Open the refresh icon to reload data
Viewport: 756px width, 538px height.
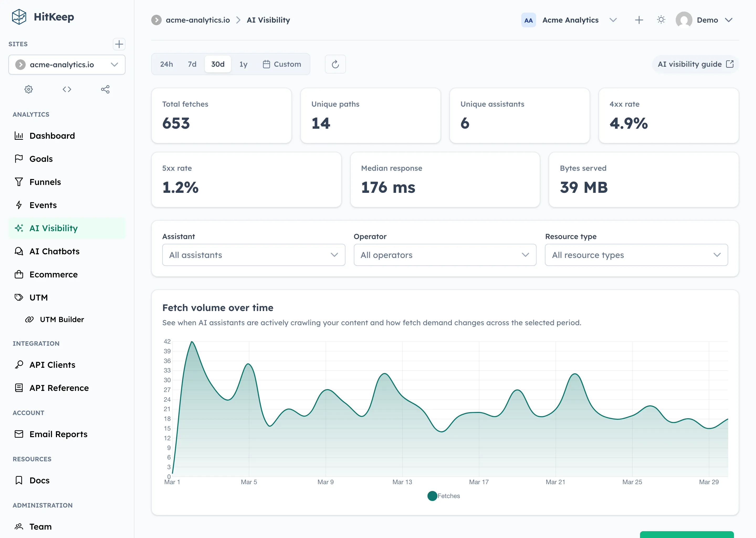pos(335,64)
